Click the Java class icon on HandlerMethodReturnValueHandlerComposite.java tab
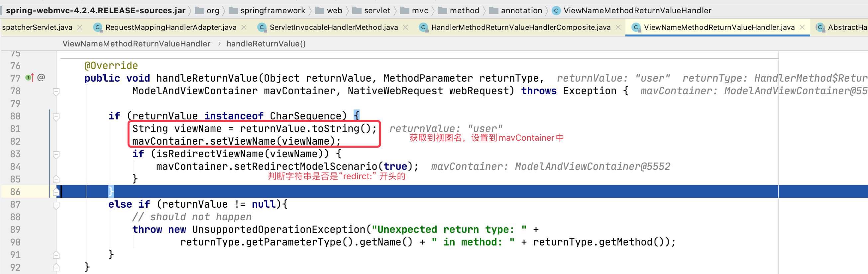868x274 pixels. point(423,27)
